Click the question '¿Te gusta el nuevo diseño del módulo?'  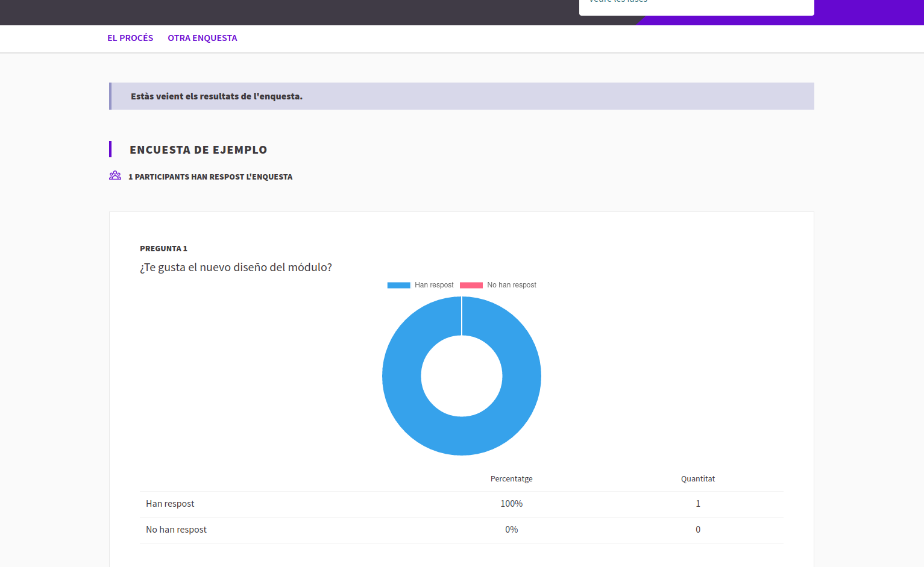(x=236, y=267)
